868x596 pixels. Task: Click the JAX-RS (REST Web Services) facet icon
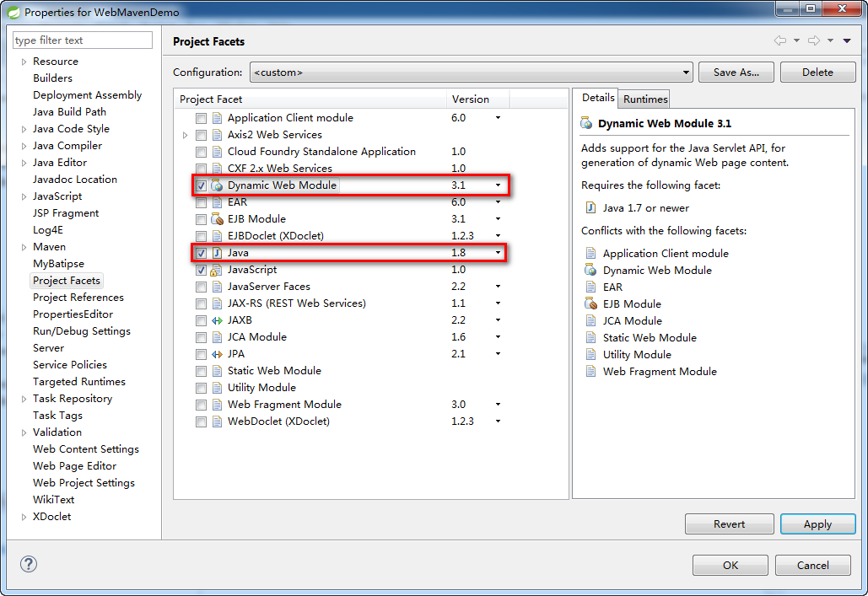point(217,303)
